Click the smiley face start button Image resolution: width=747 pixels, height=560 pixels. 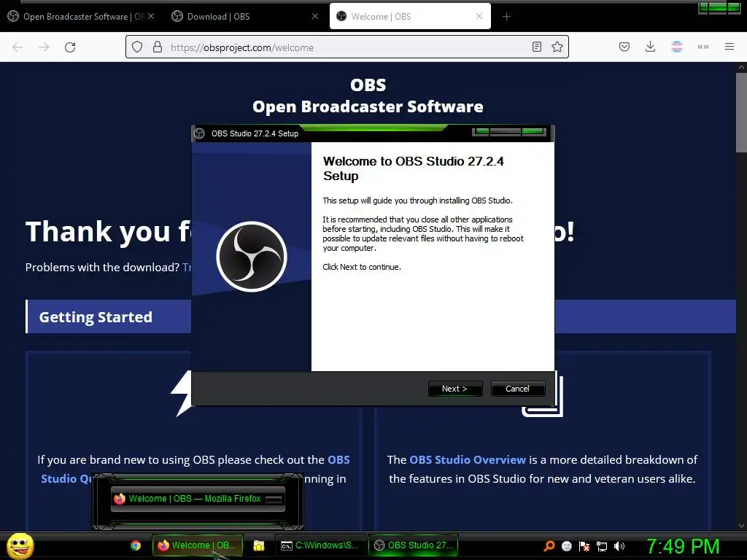point(20,545)
